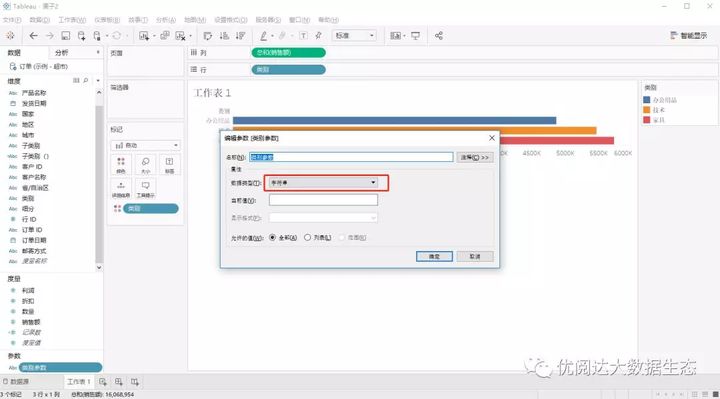Click the new worksheet toolbar icon
The image size is (720, 399).
tap(144, 35)
